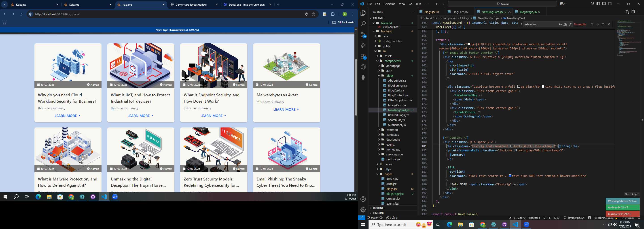644x229 pixels.
Task: Toggle Match Whole Word in find widget
Action: coord(565,24)
